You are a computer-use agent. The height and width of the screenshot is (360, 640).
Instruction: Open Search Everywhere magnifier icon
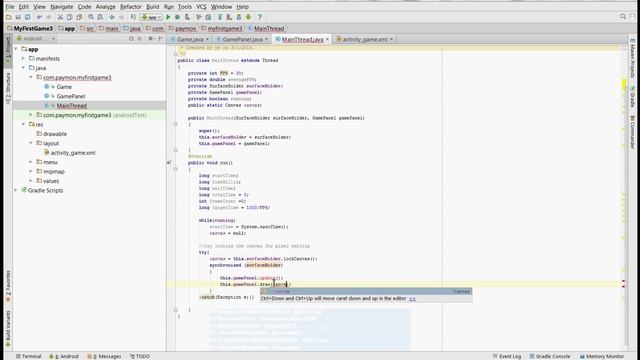coord(623,17)
